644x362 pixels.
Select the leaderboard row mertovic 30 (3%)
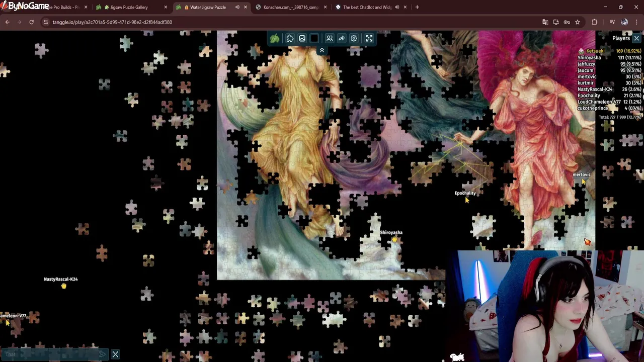tap(610, 76)
